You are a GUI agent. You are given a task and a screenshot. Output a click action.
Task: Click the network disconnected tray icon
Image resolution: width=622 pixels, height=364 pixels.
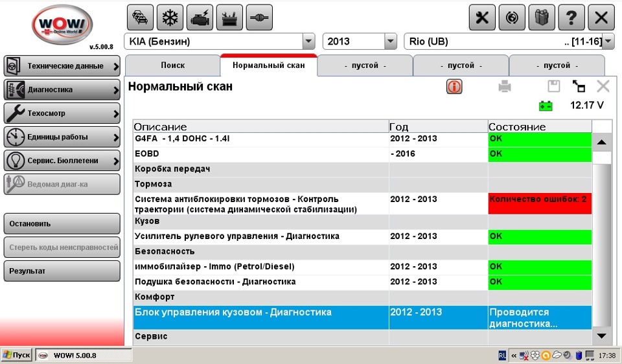pos(524,356)
